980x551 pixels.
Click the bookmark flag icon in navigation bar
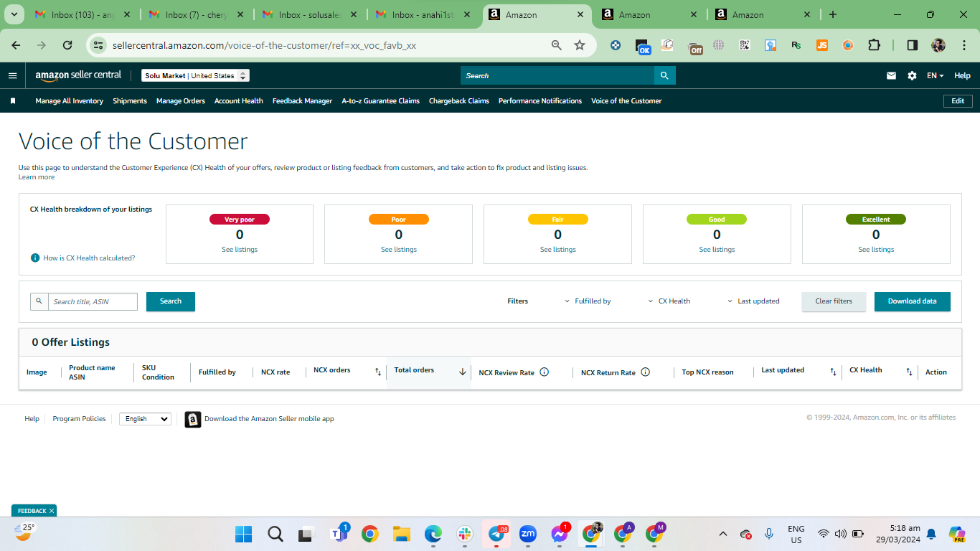click(x=13, y=101)
